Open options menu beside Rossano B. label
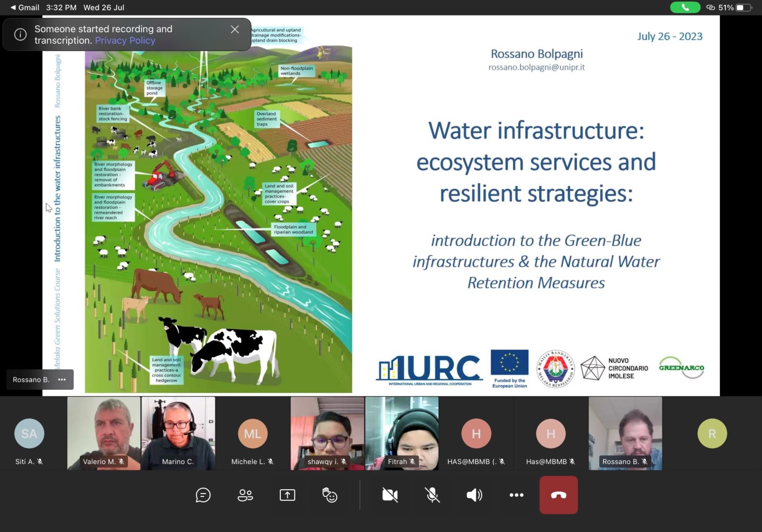The image size is (762, 532). 62,379
